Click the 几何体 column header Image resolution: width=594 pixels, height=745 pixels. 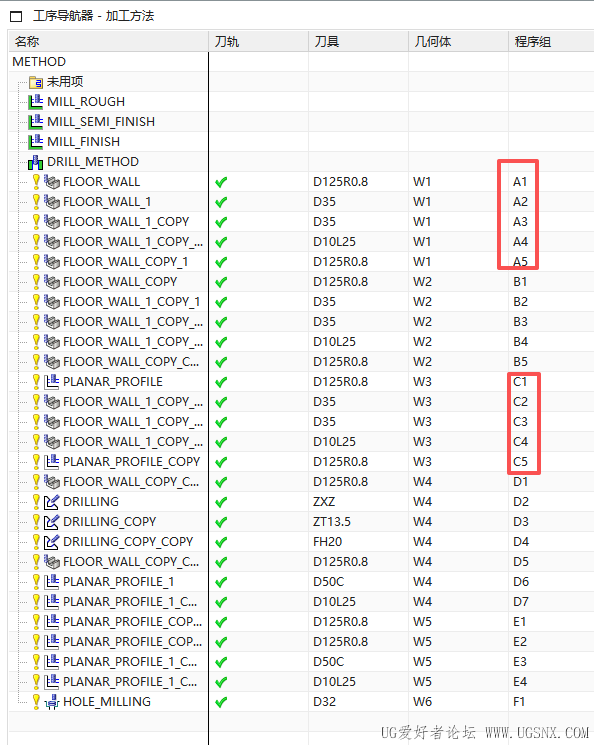[459, 42]
